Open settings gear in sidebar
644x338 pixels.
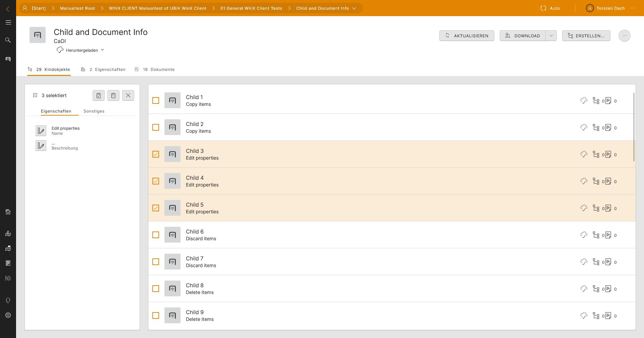[x=8, y=315]
